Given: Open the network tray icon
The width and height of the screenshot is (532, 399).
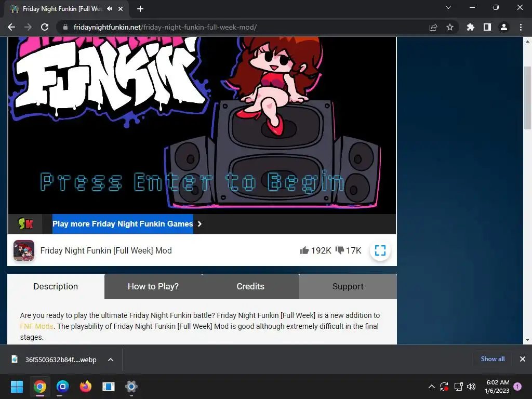Looking at the screenshot, I should pos(458,387).
